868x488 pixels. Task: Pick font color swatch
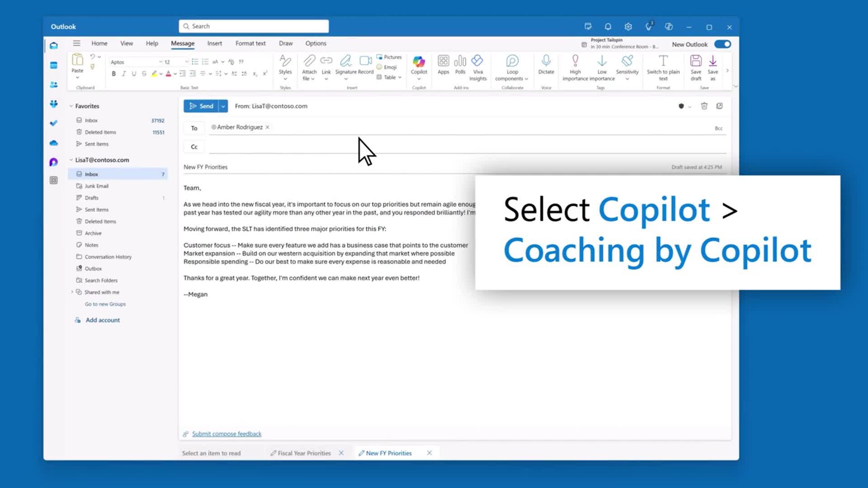click(x=168, y=74)
